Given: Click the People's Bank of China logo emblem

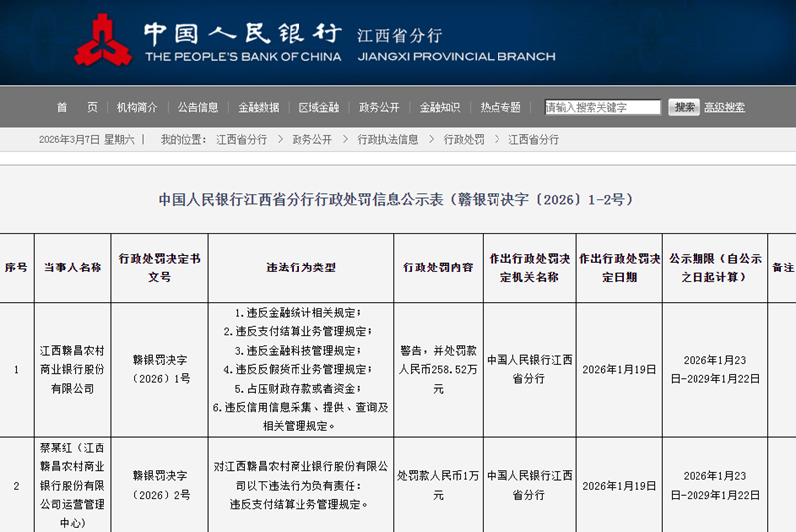Looking at the screenshot, I should (102, 40).
